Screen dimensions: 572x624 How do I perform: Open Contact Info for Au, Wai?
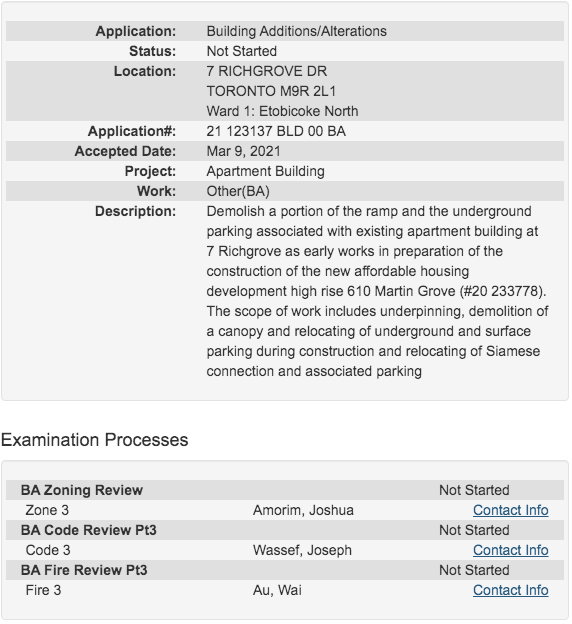point(510,590)
